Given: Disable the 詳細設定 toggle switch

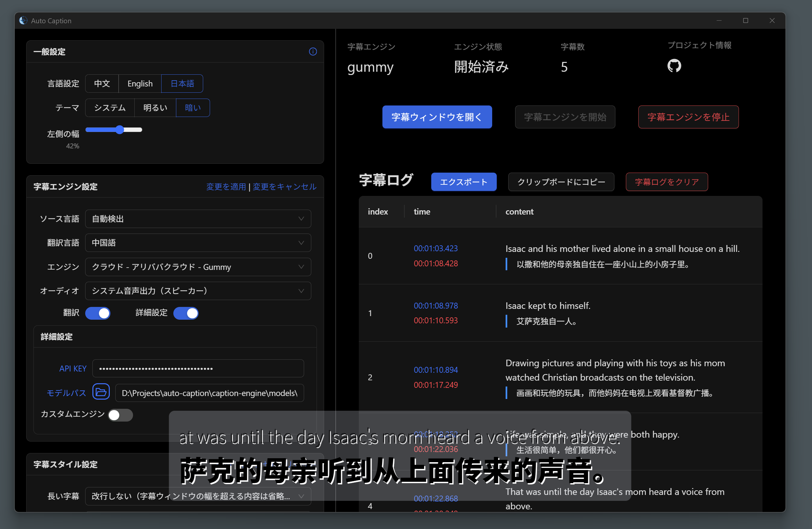Looking at the screenshot, I should click(x=186, y=313).
